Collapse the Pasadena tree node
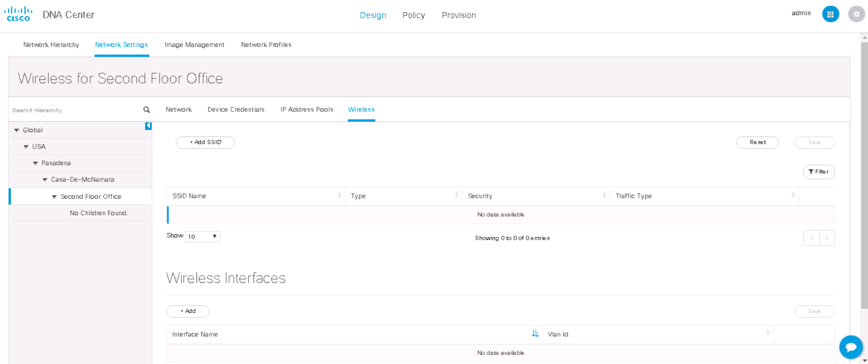The height and width of the screenshot is (364, 868). point(35,163)
